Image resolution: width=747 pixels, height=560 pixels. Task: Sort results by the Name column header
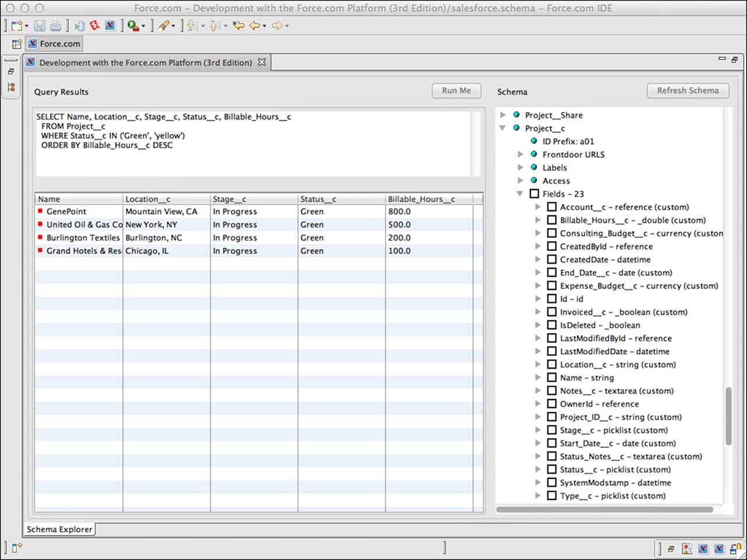(79, 199)
